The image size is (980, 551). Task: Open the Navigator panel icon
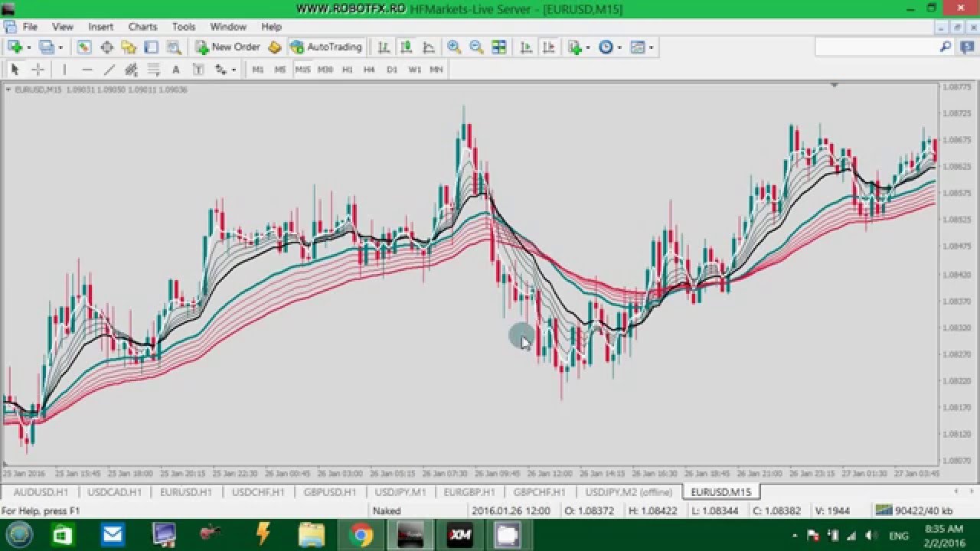tap(129, 47)
